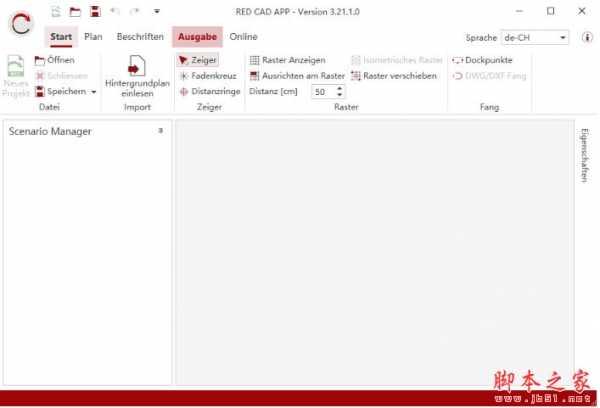Viewport: 600px width, 408px height.
Task: Click the Neues Projekt button
Action: point(16,76)
